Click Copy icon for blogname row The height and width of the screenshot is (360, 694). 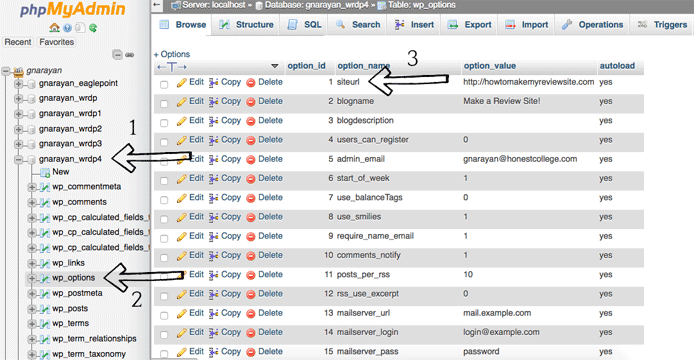[213, 102]
